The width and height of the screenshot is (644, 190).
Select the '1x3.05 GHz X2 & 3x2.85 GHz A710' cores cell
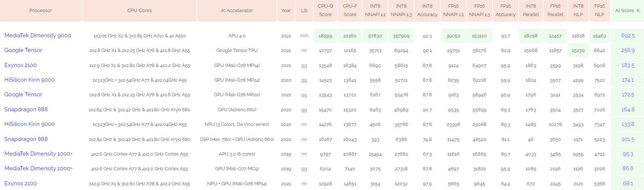click(140, 36)
